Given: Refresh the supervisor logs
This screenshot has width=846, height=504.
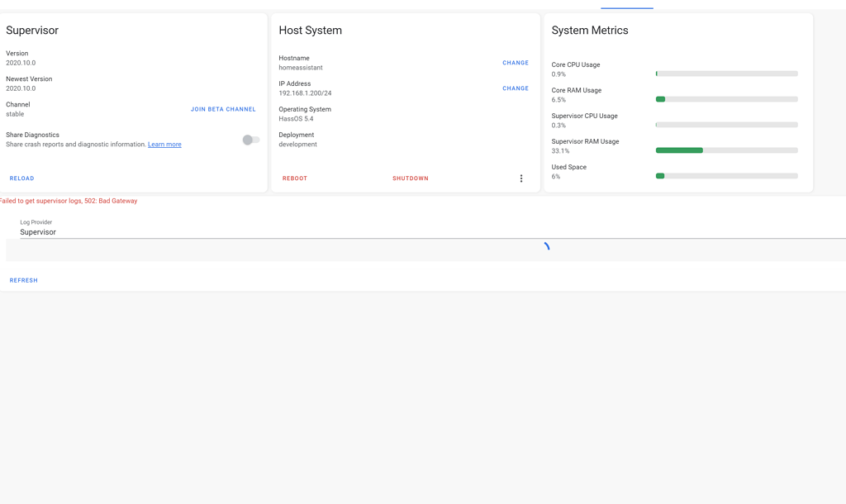Looking at the screenshot, I should (x=24, y=280).
